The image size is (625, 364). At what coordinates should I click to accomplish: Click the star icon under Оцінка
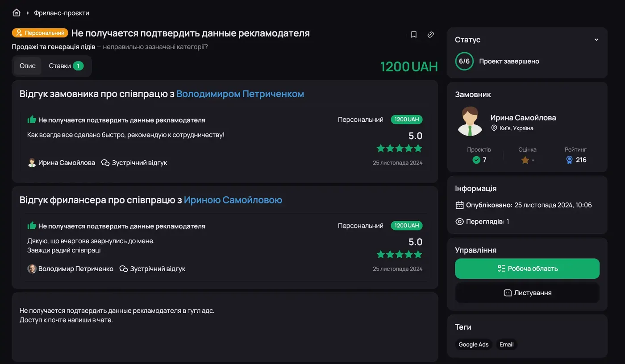[x=525, y=160]
